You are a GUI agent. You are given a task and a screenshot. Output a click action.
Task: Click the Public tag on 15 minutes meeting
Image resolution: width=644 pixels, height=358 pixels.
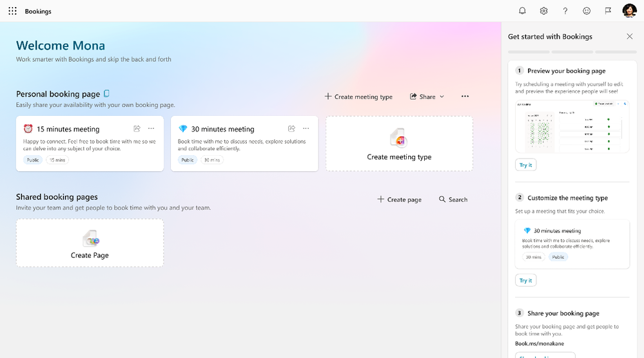click(33, 160)
